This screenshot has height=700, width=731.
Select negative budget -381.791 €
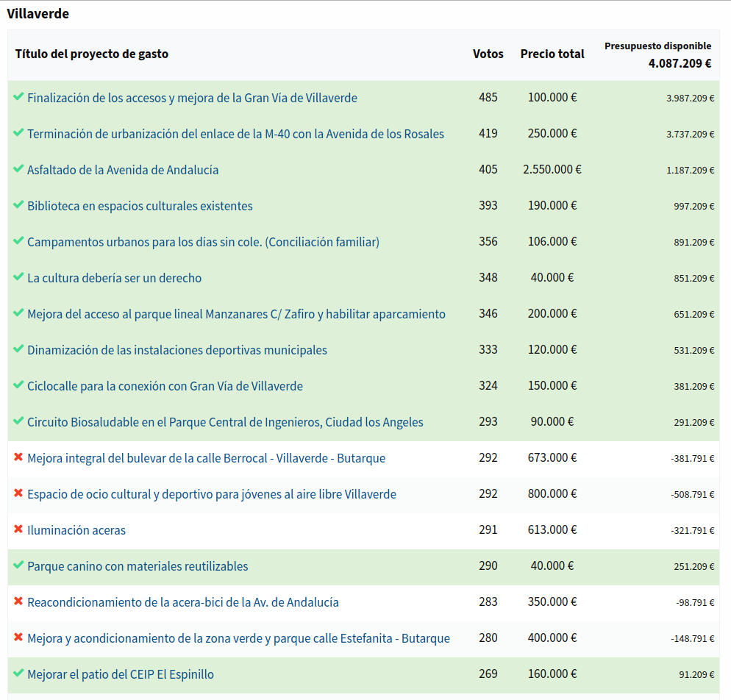tap(692, 459)
